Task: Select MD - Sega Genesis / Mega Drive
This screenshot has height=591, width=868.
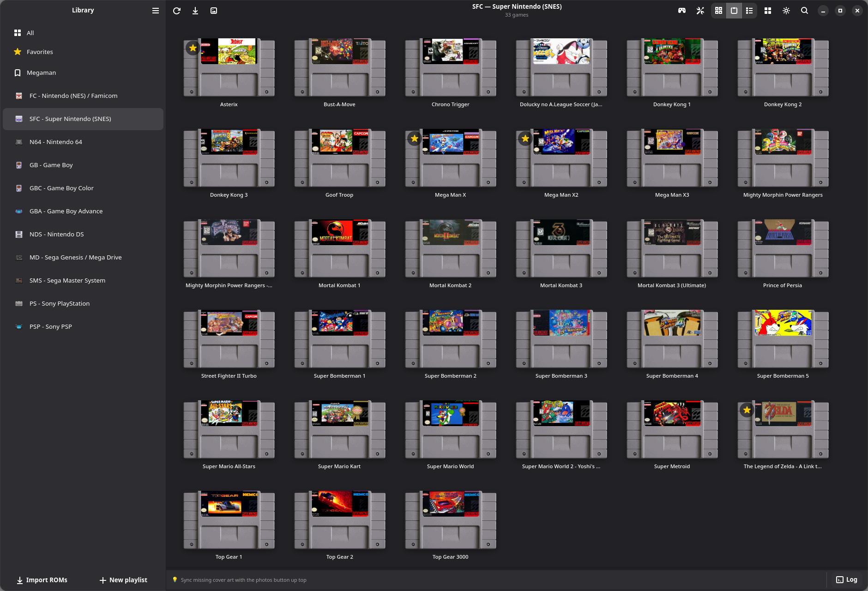Action: click(83, 257)
